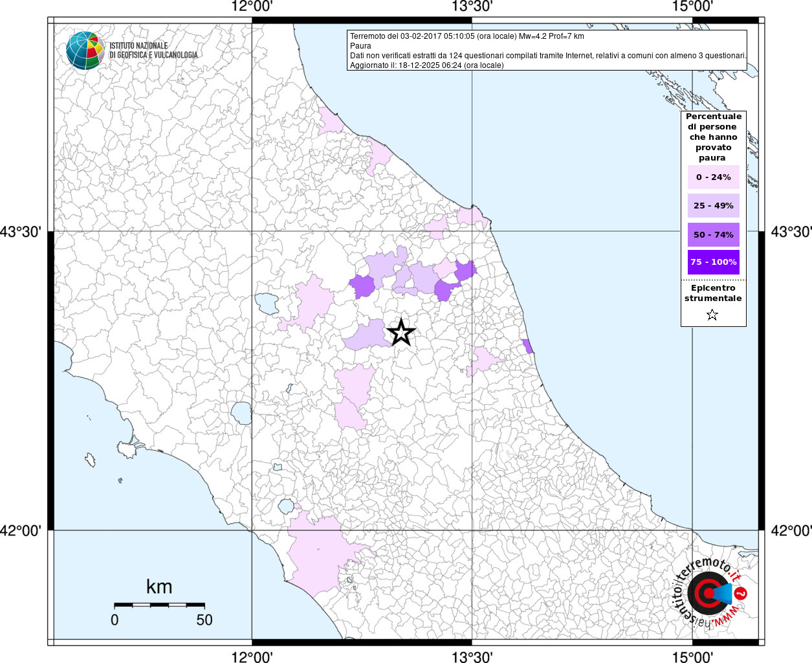
Task: Click the black-and-white km scale bar
Action: pos(159,605)
